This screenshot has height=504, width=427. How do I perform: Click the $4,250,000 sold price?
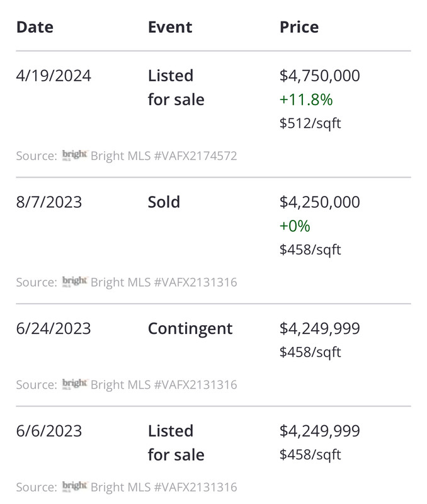[320, 202]
